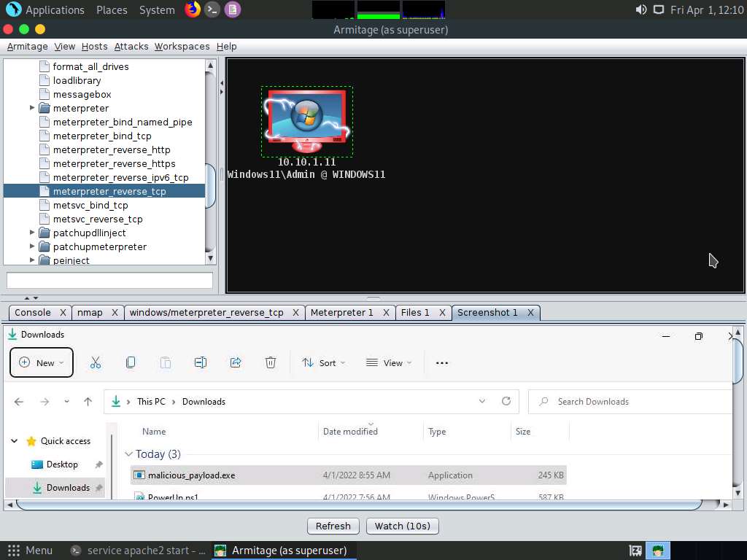Open the View dropdown
Image resolution: width=747 pixels, height=560 pixels.
(389, 362)
